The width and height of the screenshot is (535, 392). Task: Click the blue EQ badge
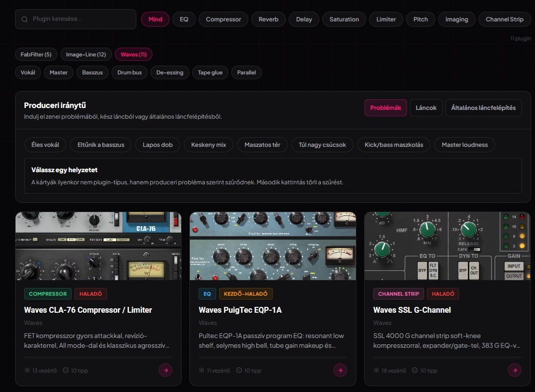pos(207,294)
